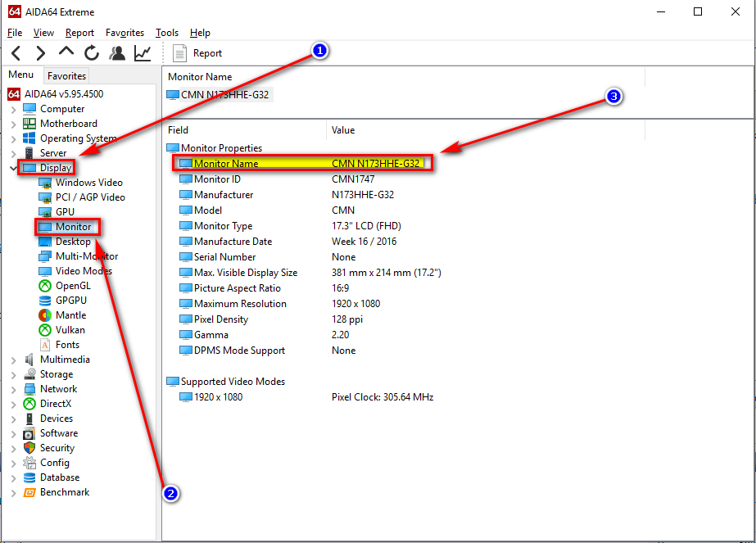Select the Operating System Windows logo icon
756x543 pixels.
[29, 138]
